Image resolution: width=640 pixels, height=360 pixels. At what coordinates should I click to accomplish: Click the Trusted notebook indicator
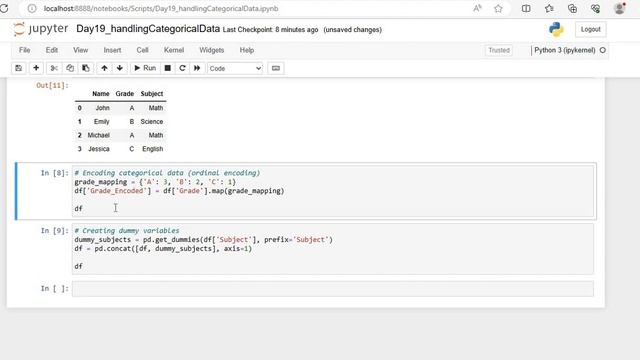pos(499,50)
